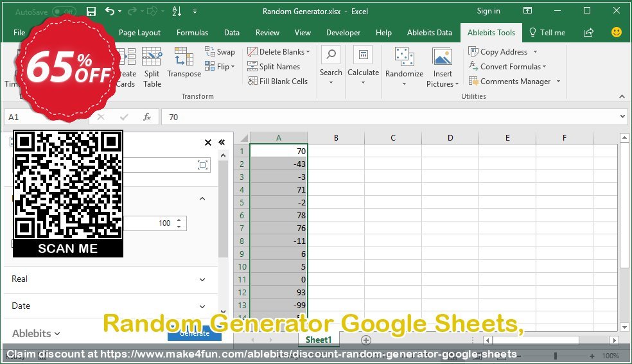Open the Search tool
Screen dimensions: 632x364
coord(331,65)
